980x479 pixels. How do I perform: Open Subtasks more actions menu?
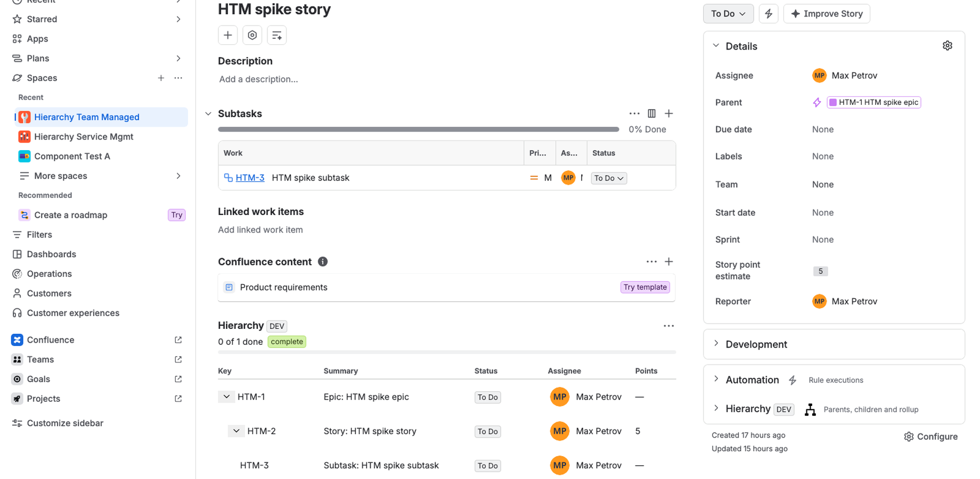pyautogui.click(x=634, y=113)
